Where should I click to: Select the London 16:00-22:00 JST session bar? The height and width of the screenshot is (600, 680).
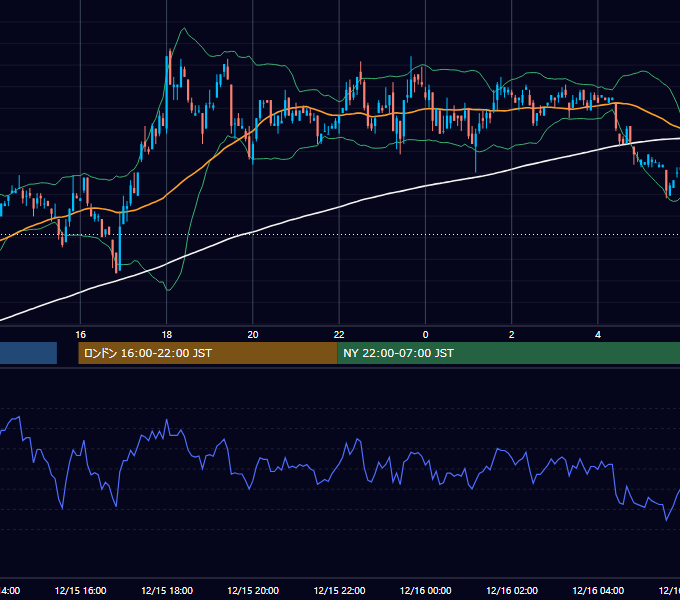click(208, 353)
